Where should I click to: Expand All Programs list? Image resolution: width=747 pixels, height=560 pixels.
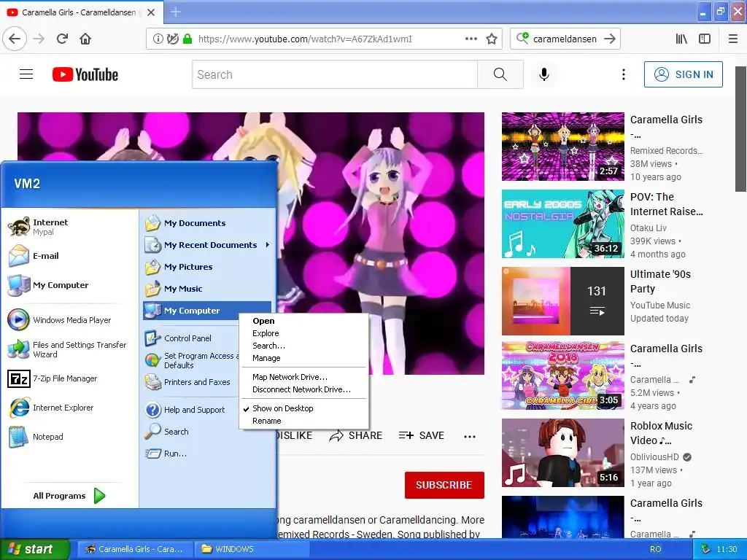pyautogui.click(x=69, y=496)
